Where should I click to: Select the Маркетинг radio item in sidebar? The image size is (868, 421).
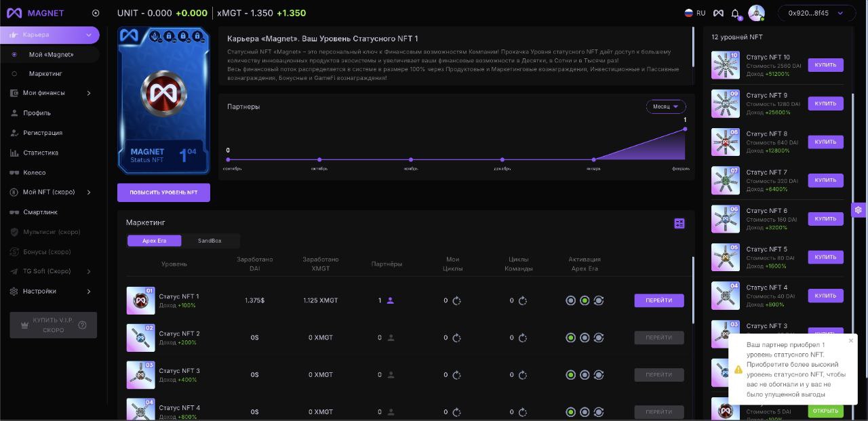tap(45, 73)
